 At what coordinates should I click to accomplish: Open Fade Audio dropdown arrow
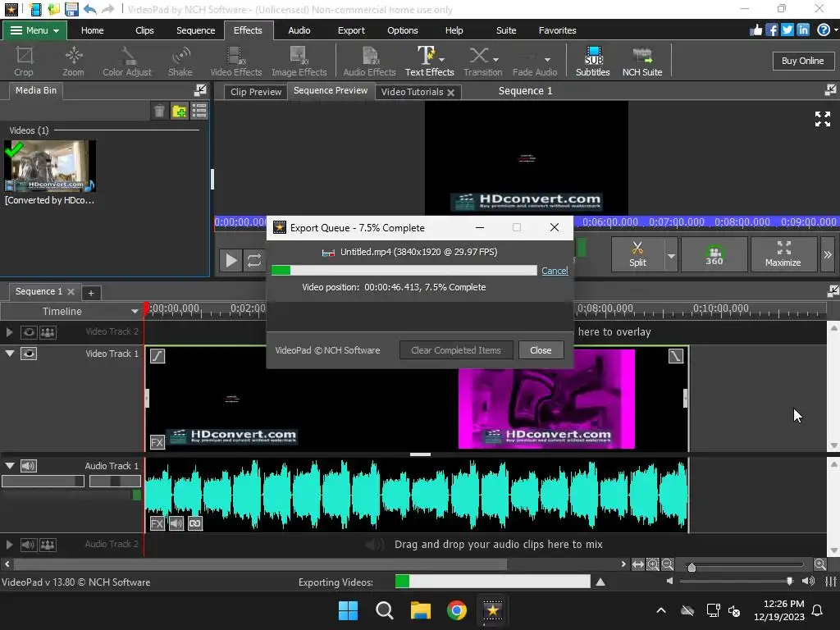(x=547, y=59)
